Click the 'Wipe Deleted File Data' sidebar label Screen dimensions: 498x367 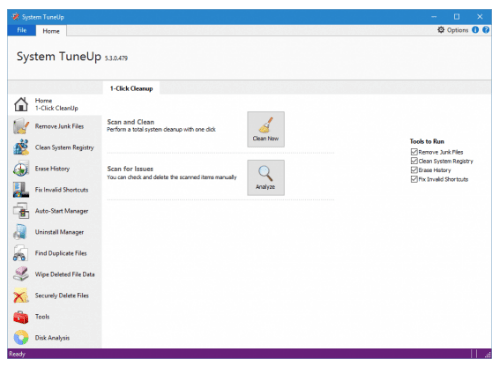65,274
